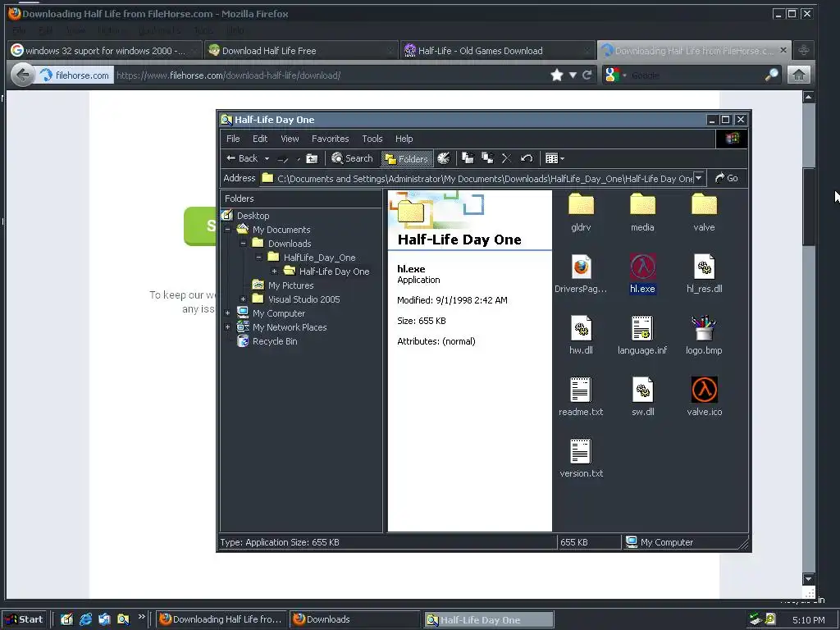Open the Favorites menu

[330, 139]
